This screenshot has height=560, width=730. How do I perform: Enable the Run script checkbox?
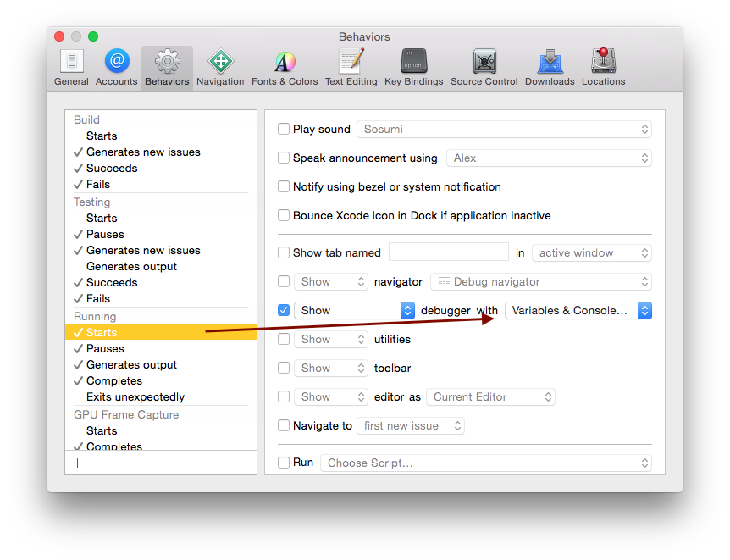coord(284,463)
